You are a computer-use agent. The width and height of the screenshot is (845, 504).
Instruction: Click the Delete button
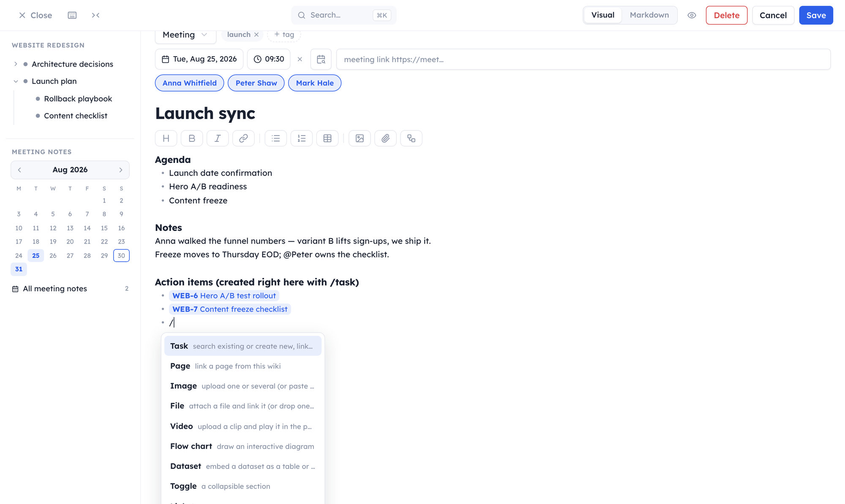[x=726, y=15]
